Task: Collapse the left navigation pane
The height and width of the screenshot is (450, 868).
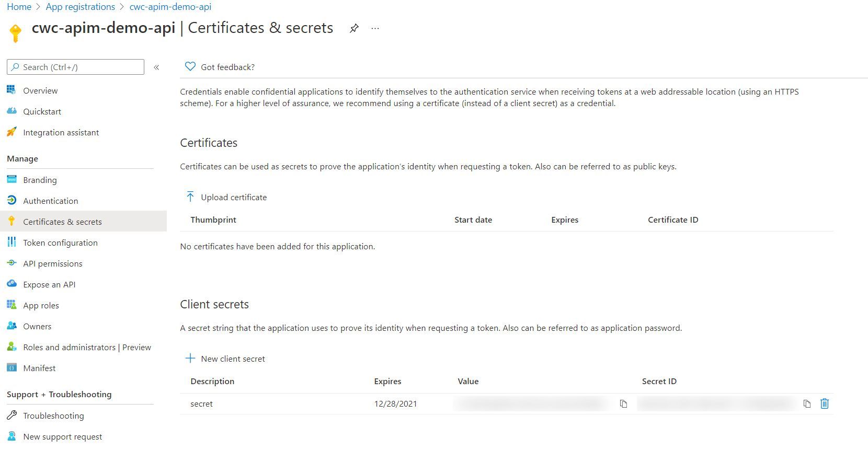Action: click(x=156, y=67)
